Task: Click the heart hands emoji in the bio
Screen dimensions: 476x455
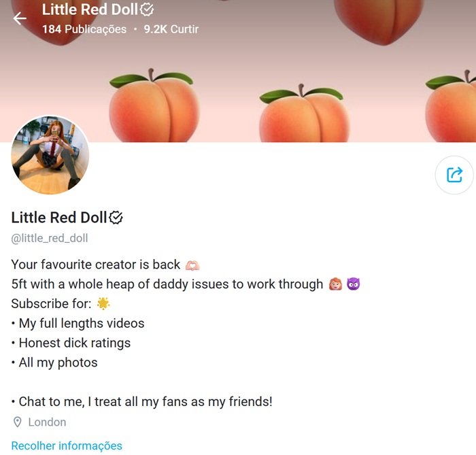Action: pos(192,265)
